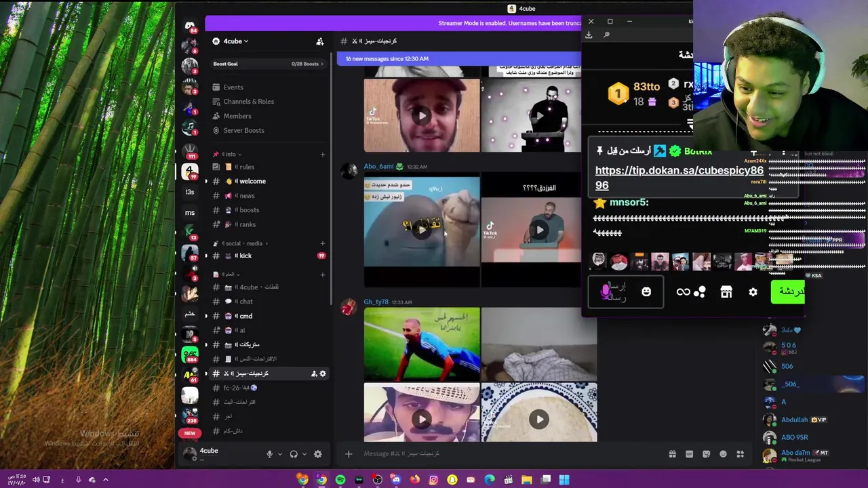Screen dimensions: 868x488
Task: Open Channels & Roles
Action: 248,102
